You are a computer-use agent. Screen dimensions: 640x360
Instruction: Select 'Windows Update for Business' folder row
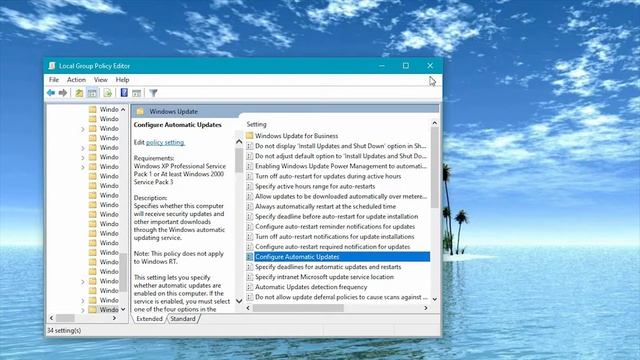click(297, 136)
